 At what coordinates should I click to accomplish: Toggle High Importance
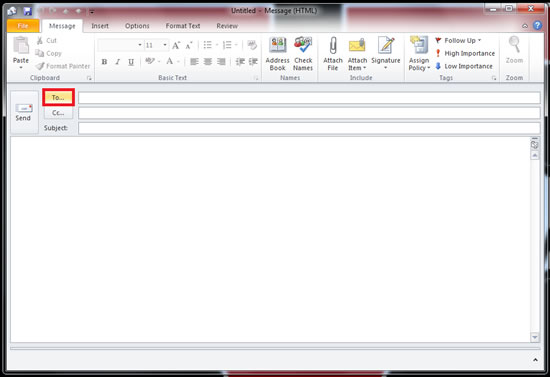pos(465,53)
